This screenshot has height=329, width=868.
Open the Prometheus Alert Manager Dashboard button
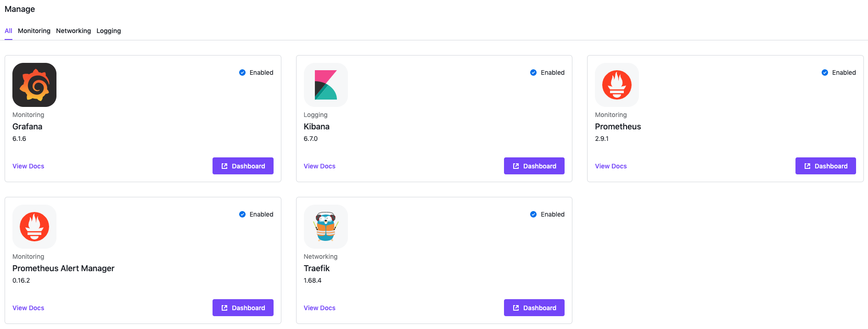coord(243,308)
